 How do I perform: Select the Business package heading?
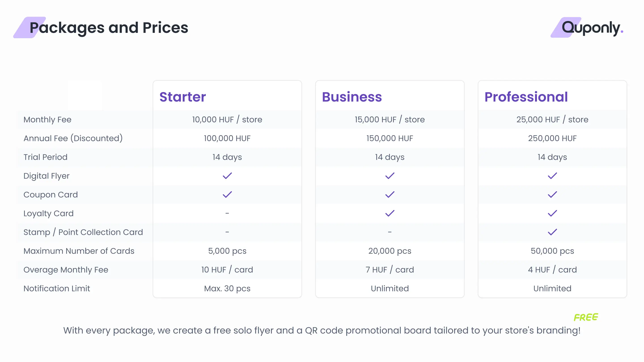pos(352,97)
